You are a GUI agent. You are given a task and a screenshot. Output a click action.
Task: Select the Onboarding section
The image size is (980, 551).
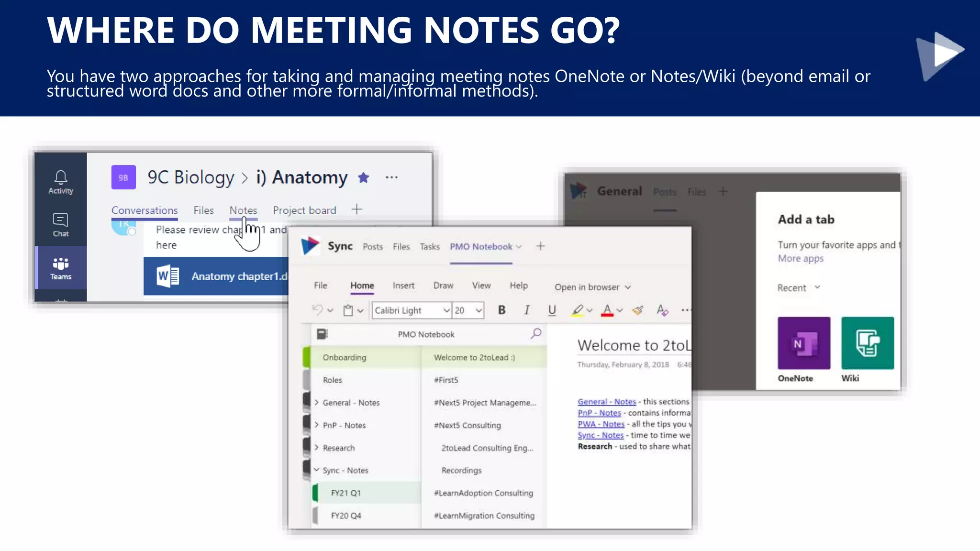click(x=362, y=357)
